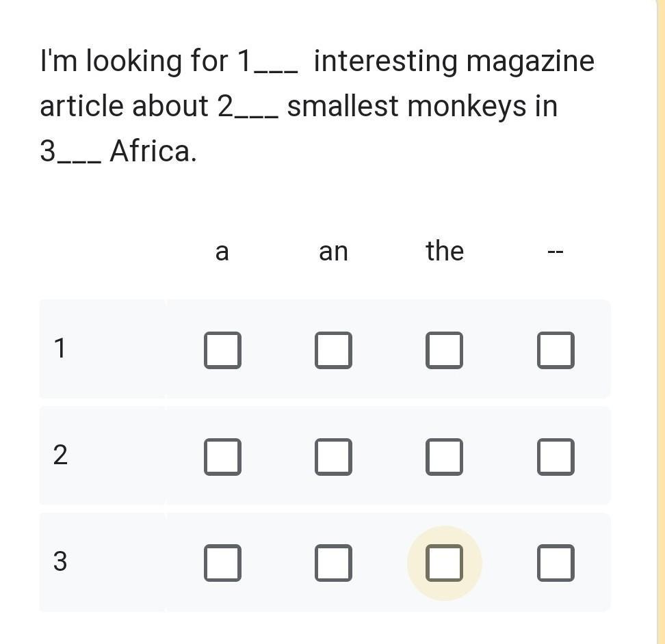Check 'a' for blank 3

coord(222,563)
